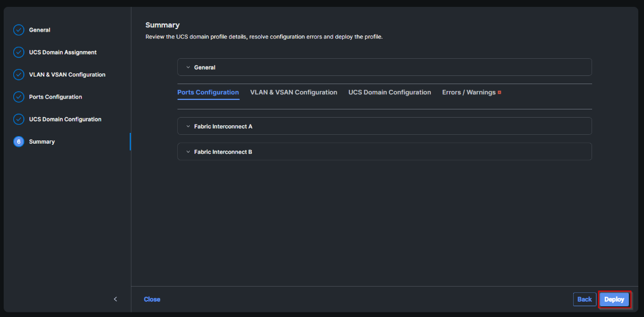Click the Ports Configuration step checkmark icon
The image size is (644, 317).
pyautogui.click(x=18, y=97)
